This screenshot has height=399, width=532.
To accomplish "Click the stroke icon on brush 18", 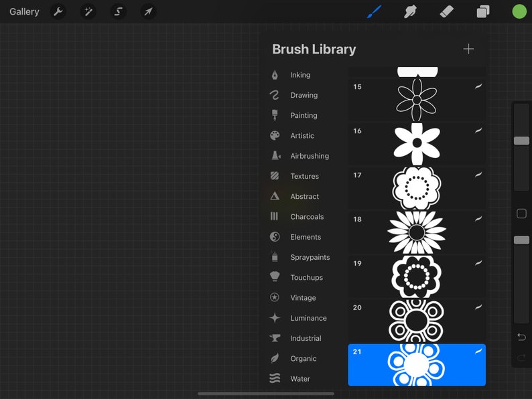I will [x=478, y=219].
